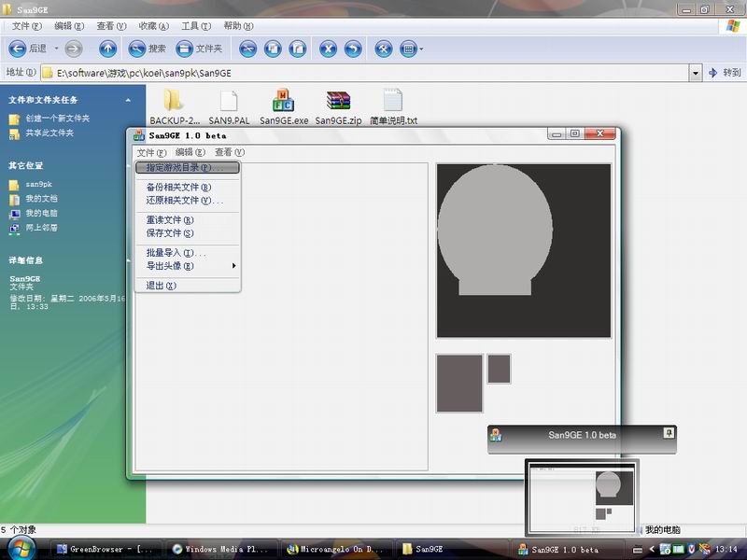Toggle the Folders (文件夹) pane icon
This screenshot has height=560, width=747.
(x=185, y=49)
